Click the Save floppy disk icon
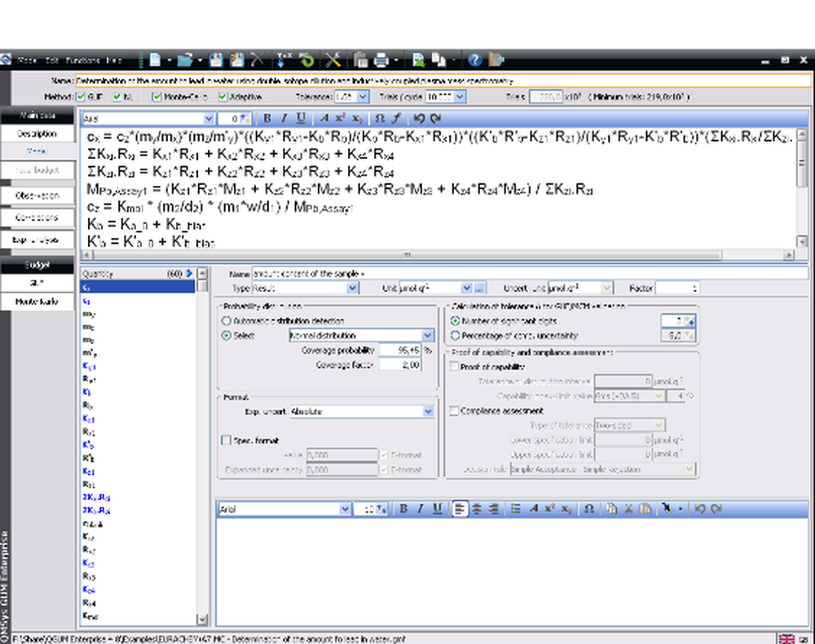Image resolution: width=815 pixels, height=644 pixels. click(216, 60)
